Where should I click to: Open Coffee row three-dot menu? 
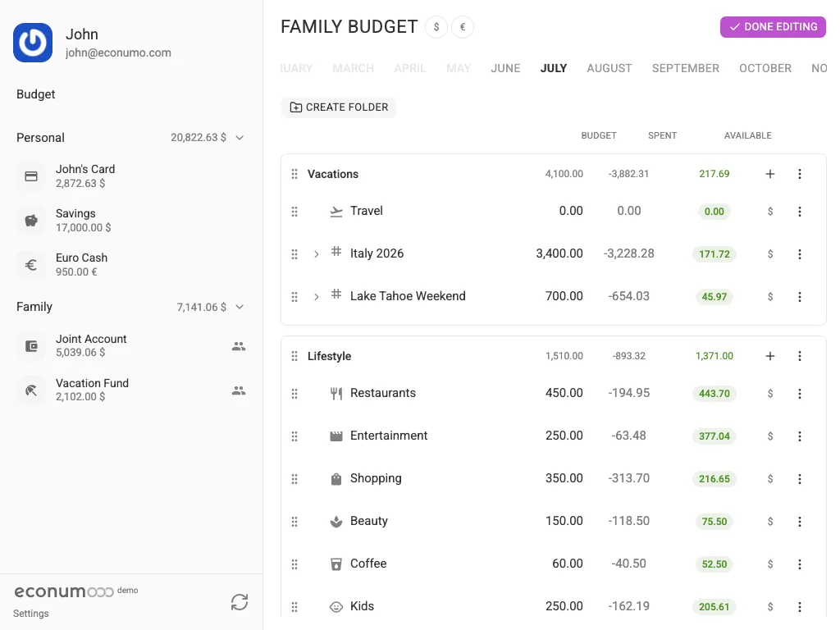[799, 564]
